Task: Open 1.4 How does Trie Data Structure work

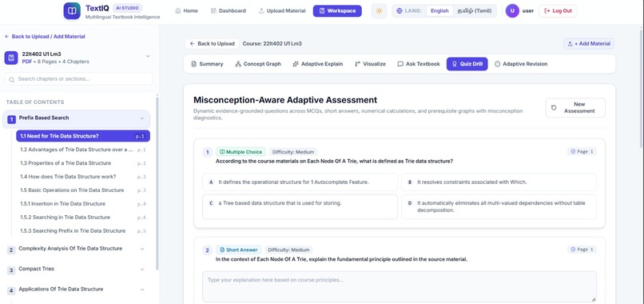Action: click(83, 177)
